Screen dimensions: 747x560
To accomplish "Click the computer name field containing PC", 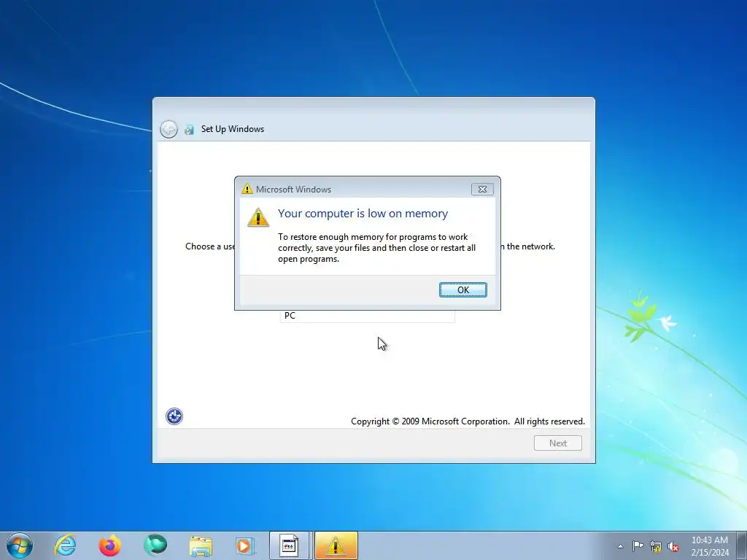I will [x=368, y=316].
